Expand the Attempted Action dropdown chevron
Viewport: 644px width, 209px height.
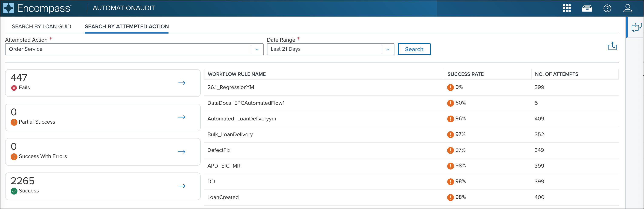point(257,49)
